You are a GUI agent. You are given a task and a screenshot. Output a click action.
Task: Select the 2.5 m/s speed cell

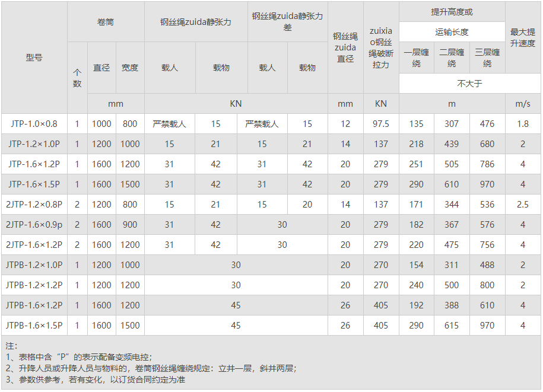tap(523, 205)
